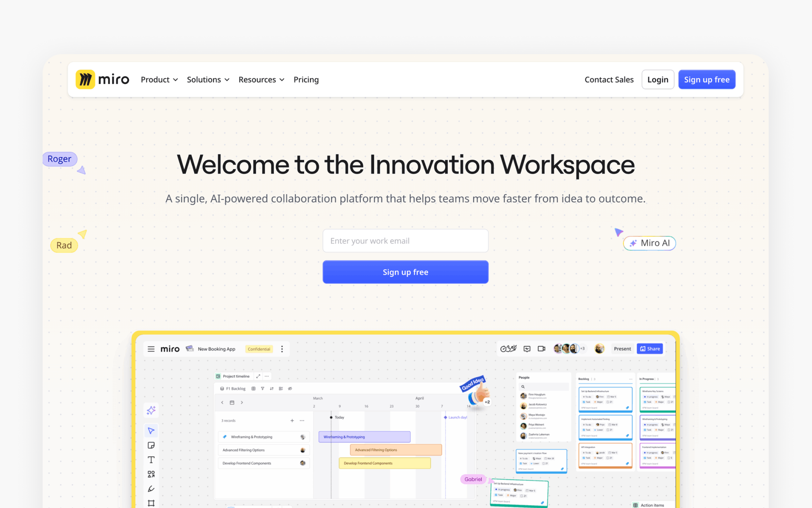This screenshot has width=812, height=508.
Task: Click the Sign up free hero button
Action: (x=405, y=272)
